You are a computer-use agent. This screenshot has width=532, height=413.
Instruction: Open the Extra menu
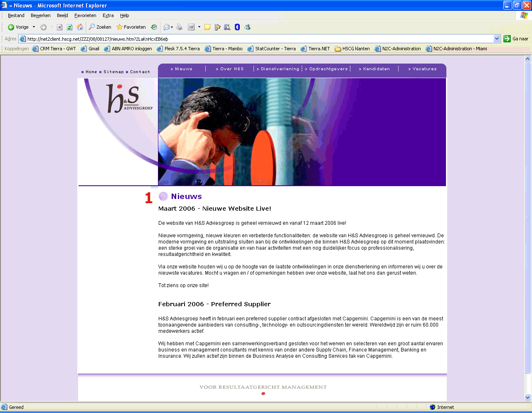[108, 15]
